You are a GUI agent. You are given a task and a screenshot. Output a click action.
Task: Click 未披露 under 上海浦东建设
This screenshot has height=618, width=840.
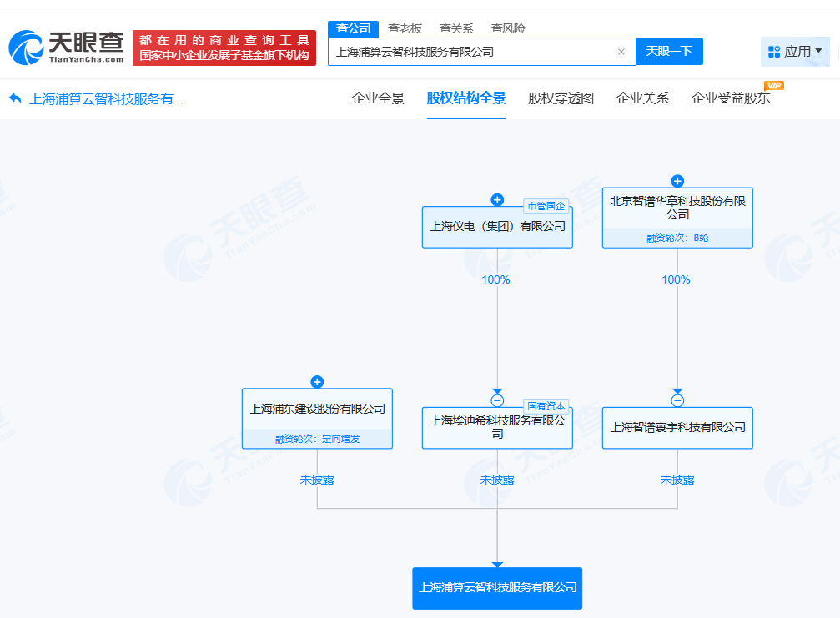[x=316, y=480]
